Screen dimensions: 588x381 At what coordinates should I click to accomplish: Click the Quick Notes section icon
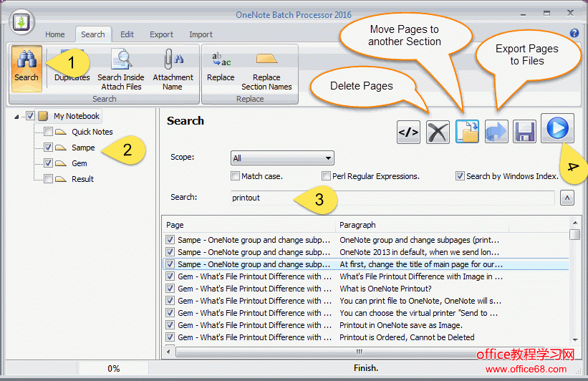[61, 132]
